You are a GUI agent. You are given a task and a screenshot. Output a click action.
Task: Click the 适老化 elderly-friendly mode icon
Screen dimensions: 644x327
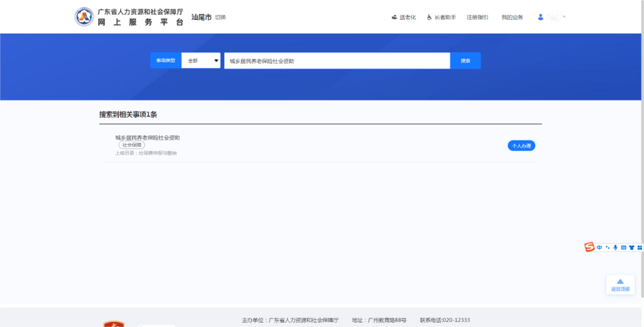tap(394, 17)
